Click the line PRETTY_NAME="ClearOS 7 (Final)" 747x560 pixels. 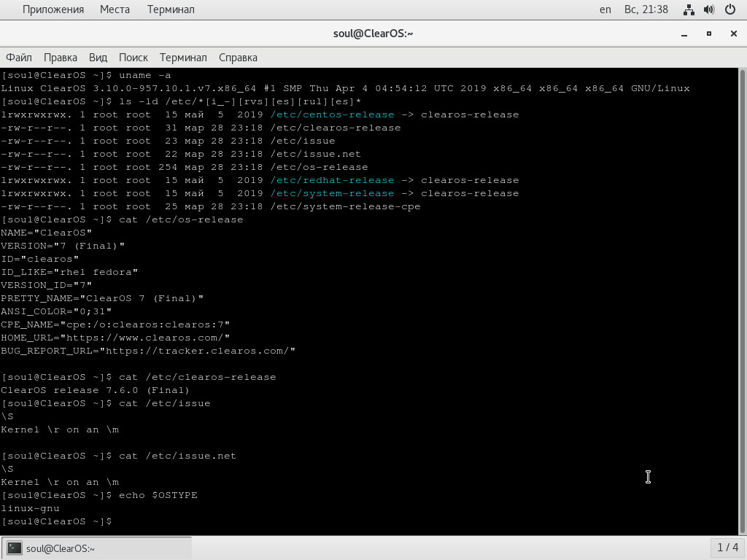(102, 298)
